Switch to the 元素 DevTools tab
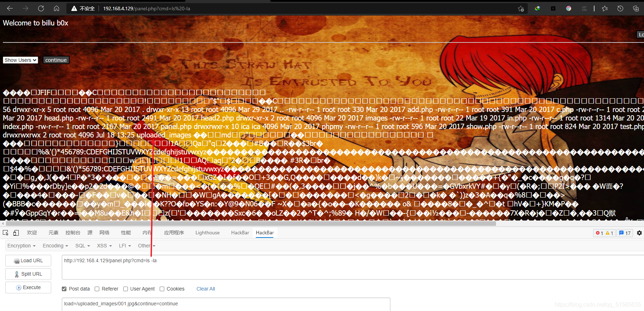644x311 pixels. 53,233
